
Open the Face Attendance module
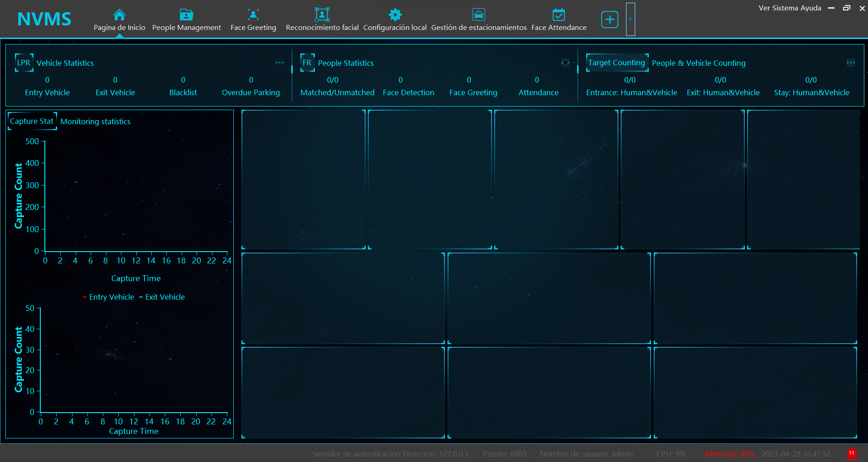click(x=559, y=15)
